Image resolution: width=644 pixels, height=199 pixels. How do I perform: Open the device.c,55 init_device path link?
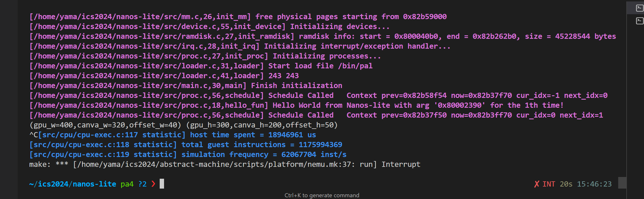tap(157, 27)
